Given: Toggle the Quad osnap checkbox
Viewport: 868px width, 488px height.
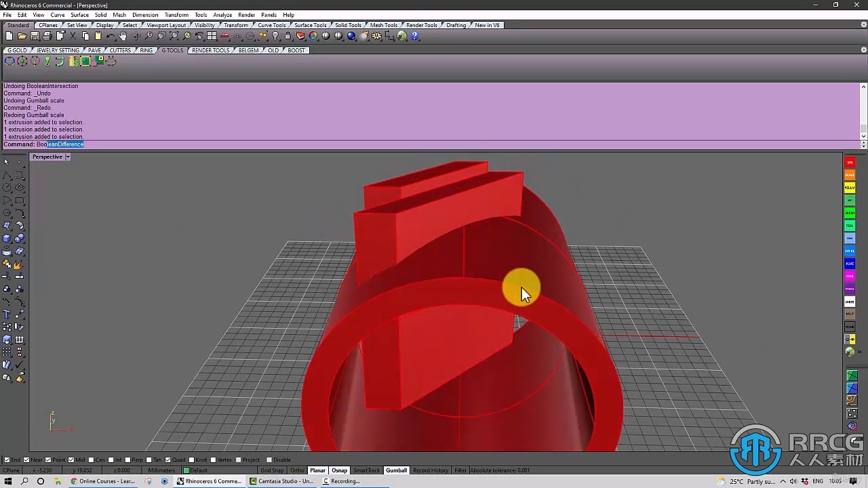Looking at the screenshot, I should point(169,460).
